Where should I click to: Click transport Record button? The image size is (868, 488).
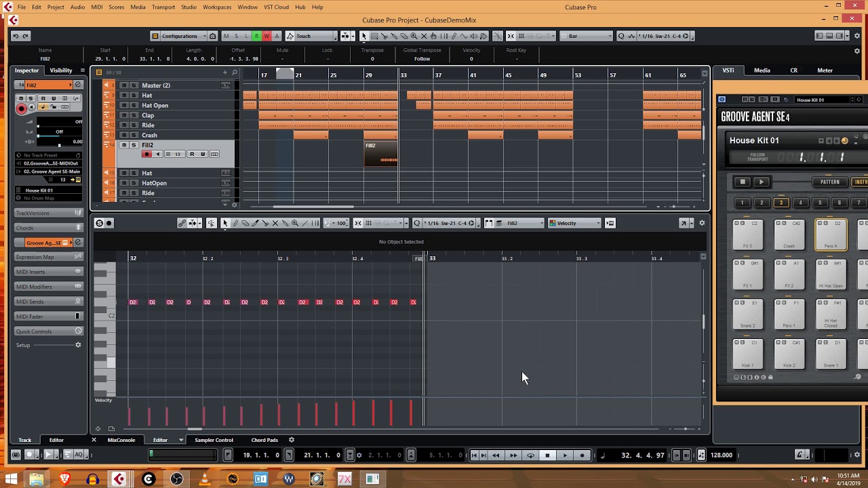pyautogui.click(x=582, y=455)
